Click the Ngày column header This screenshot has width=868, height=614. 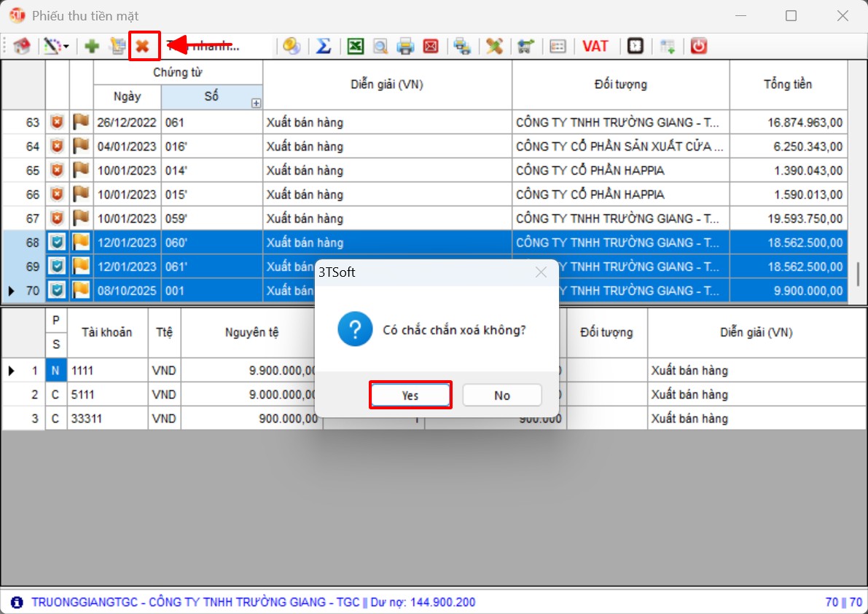click(127, 96)
